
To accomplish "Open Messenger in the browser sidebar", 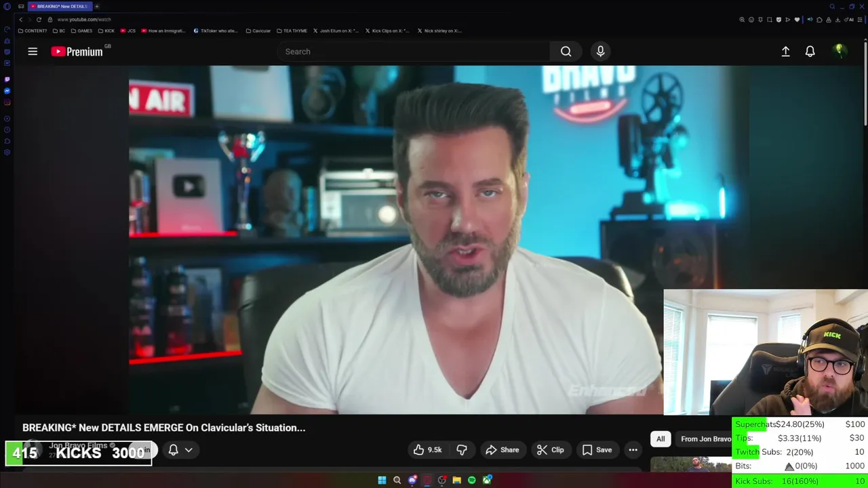I will [x=7, y=91].
